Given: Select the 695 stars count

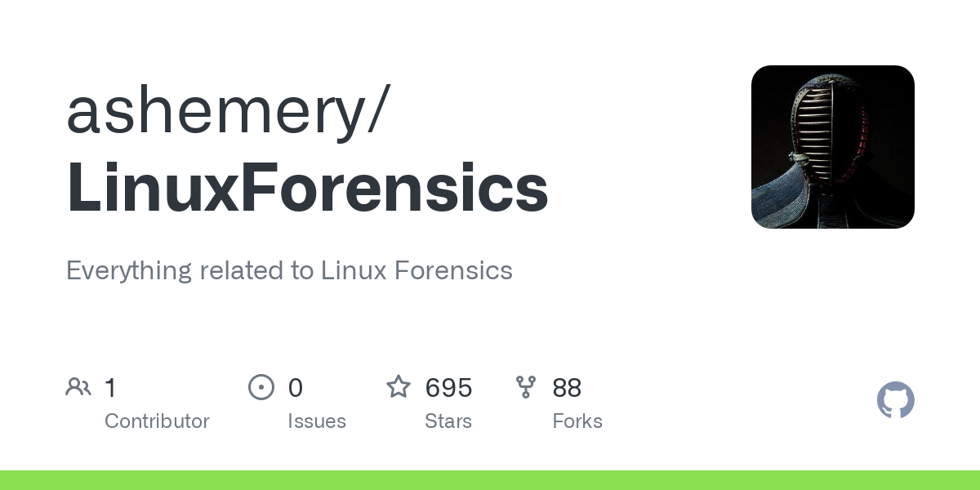Looking at the screenshot, I should click(x=448, y=388).
